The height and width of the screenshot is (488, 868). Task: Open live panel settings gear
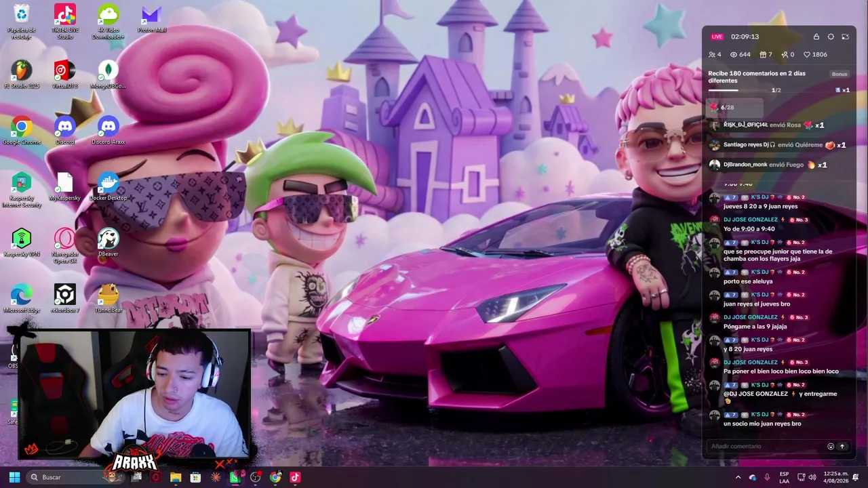click(831, 37)
